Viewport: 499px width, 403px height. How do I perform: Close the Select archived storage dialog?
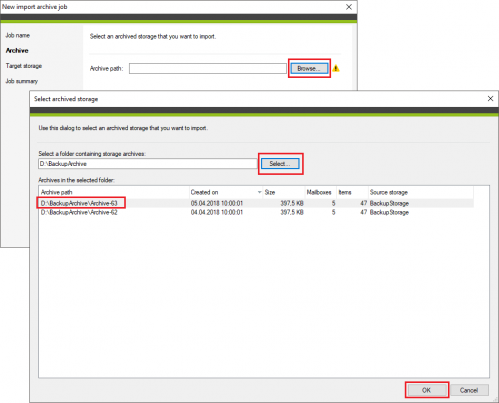click(x=490, y=99)
